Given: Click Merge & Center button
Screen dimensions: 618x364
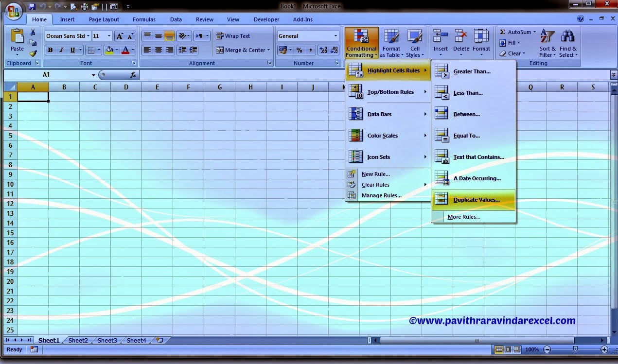Looking at the screenshot, I should (243, 50).
